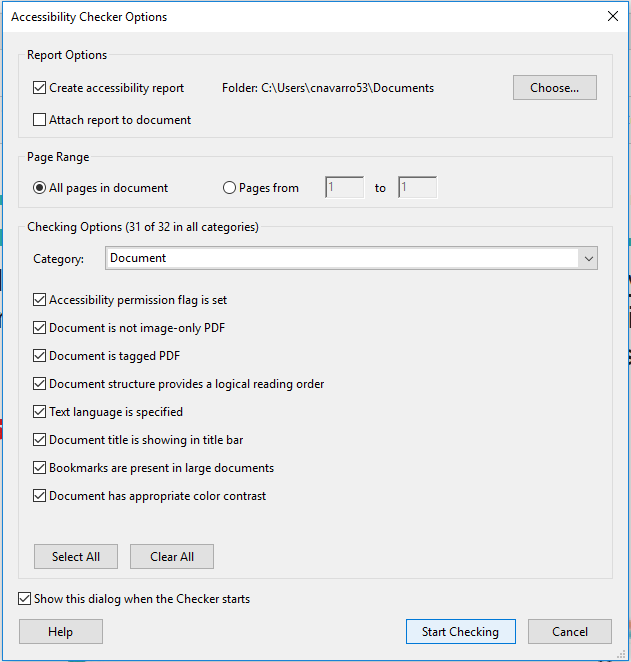The height and width of the screenshot is (662, 631).
Task: Open the Category dropdown list
Action: click(x=351, y=258)
